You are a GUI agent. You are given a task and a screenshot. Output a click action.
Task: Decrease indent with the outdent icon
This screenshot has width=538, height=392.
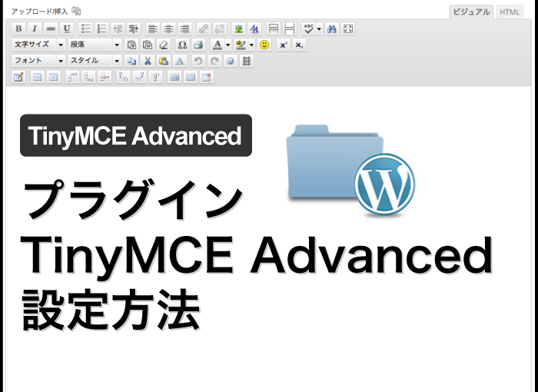118,29
